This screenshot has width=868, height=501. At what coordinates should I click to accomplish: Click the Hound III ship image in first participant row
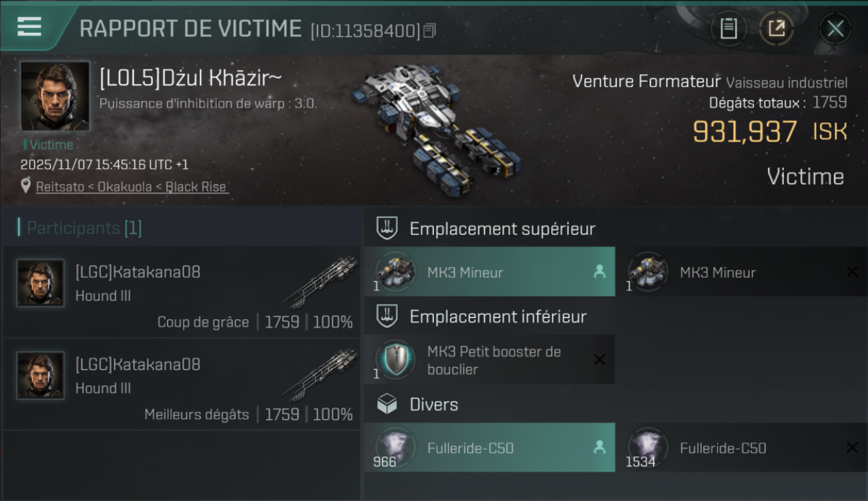click(x=316, y=282)
